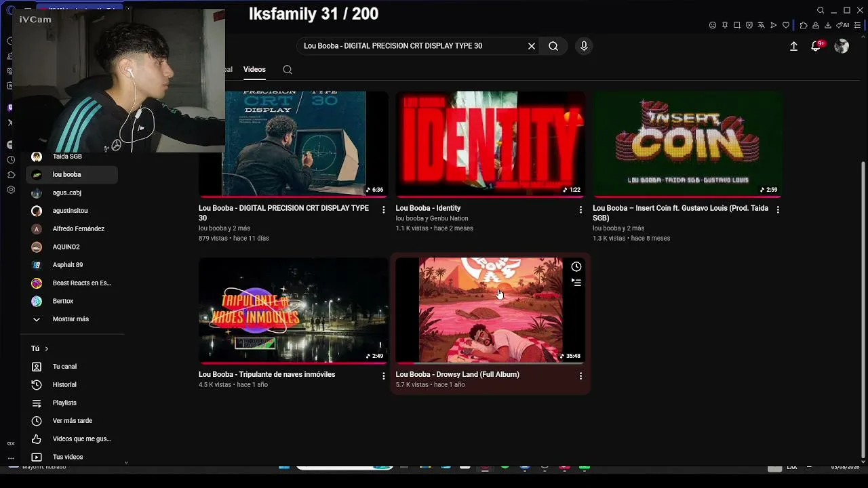
Task: Open options menu for DIGITAL PRECISION video
Action: pyautogui.click(x=383, y=209)
